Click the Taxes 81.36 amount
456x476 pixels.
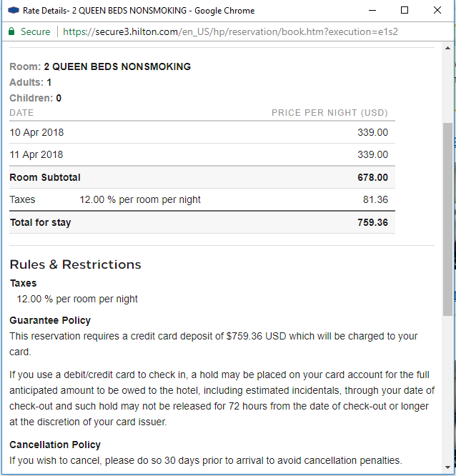tap(375, 199)
